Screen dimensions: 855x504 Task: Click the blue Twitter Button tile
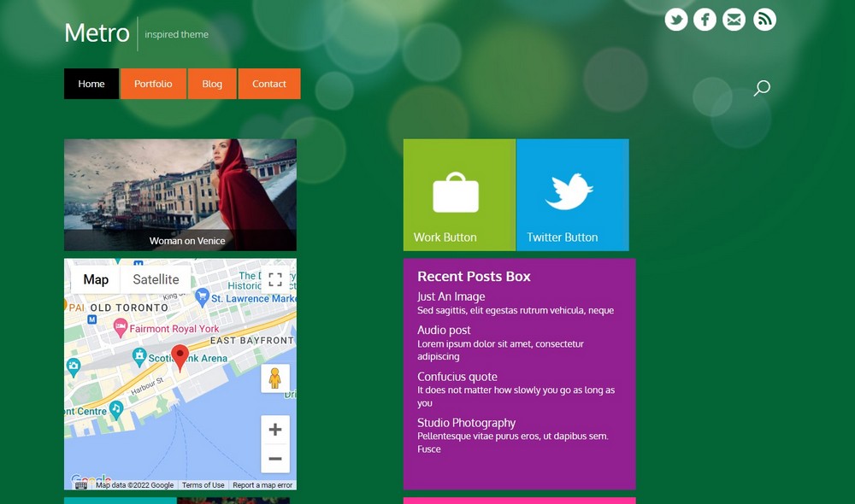(x=572, y=195)
